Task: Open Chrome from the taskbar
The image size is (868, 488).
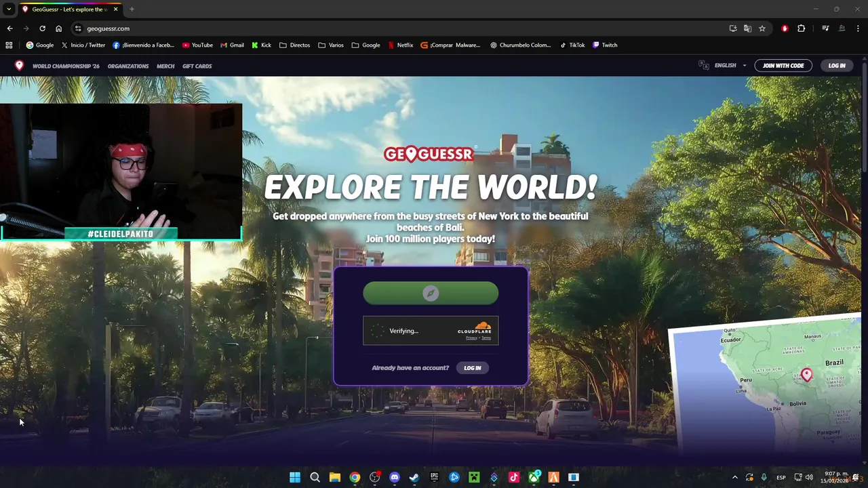Action: (355, 477)
